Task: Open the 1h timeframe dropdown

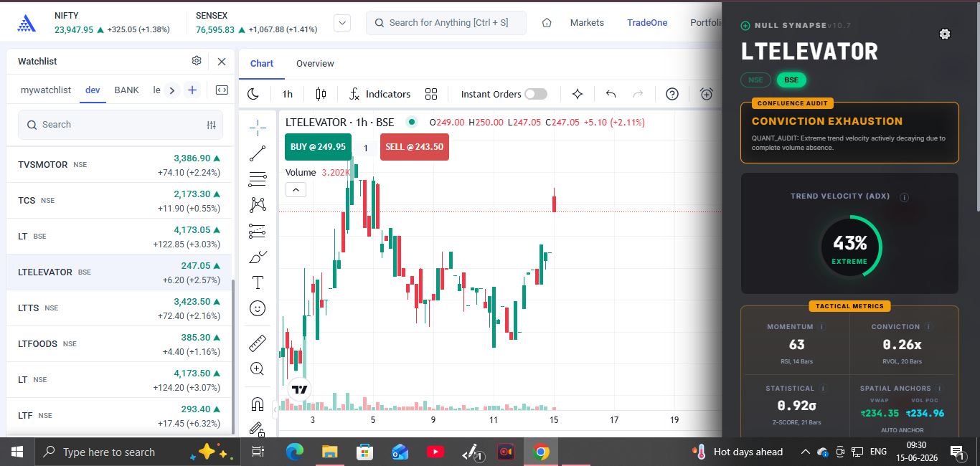Action: [x=288, y=94]
